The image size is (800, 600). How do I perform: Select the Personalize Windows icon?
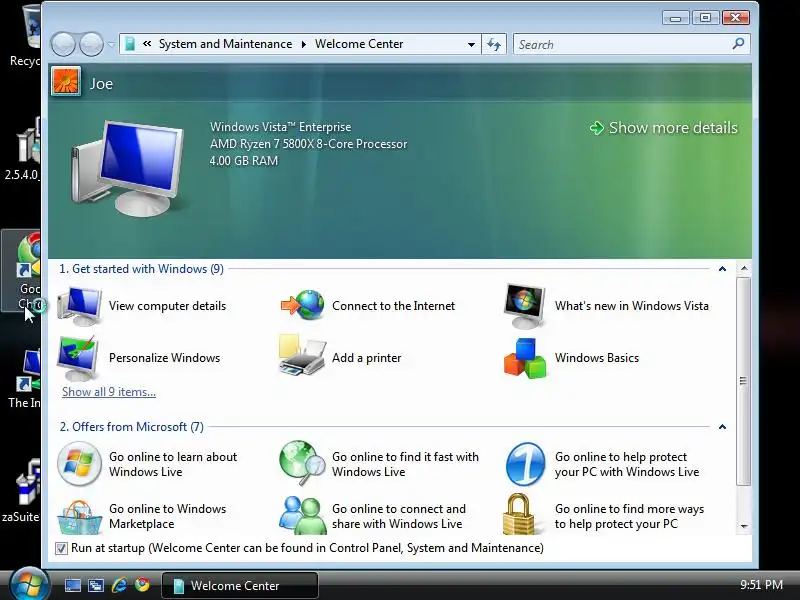coord(79,358)
